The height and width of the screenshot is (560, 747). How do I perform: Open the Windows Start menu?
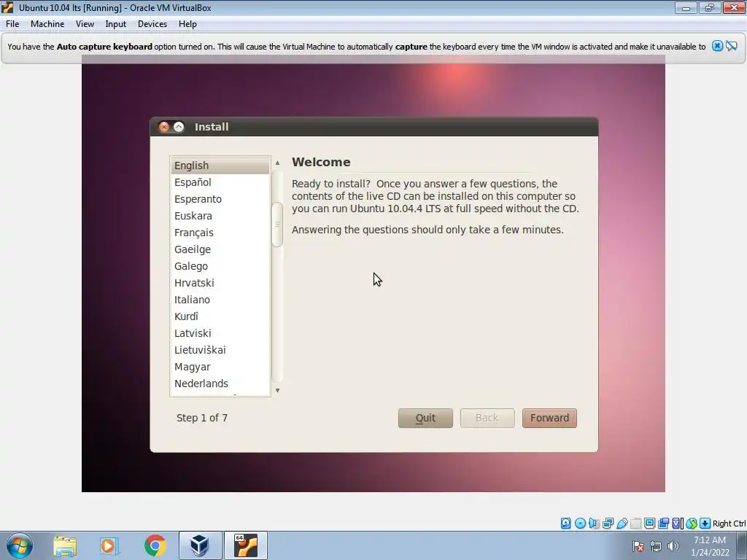(x=20, y=545)
